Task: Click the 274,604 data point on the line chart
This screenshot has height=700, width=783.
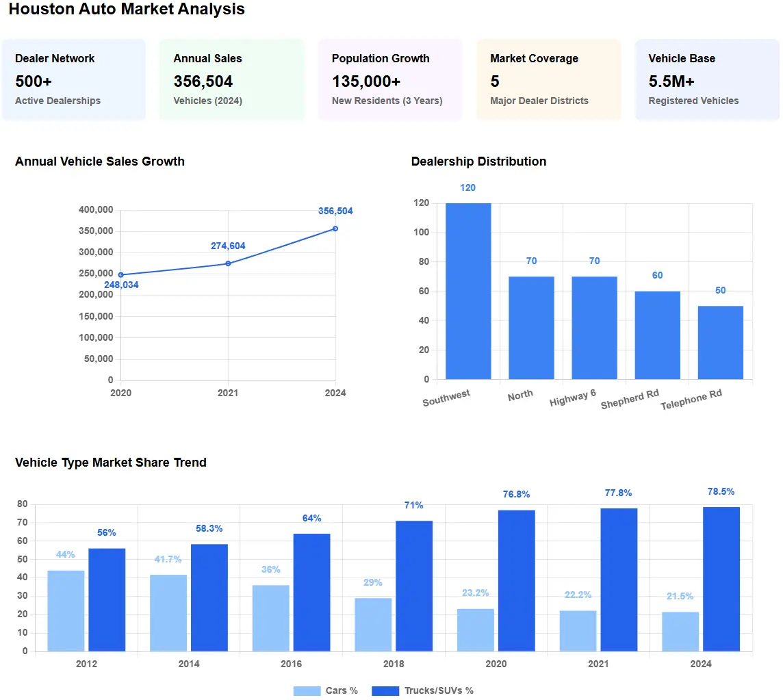Action: 229,263
